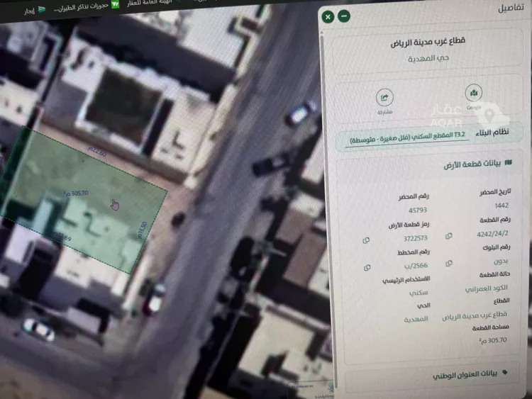Click the 13.50م edge length label on the map

(x=142, y=230)
